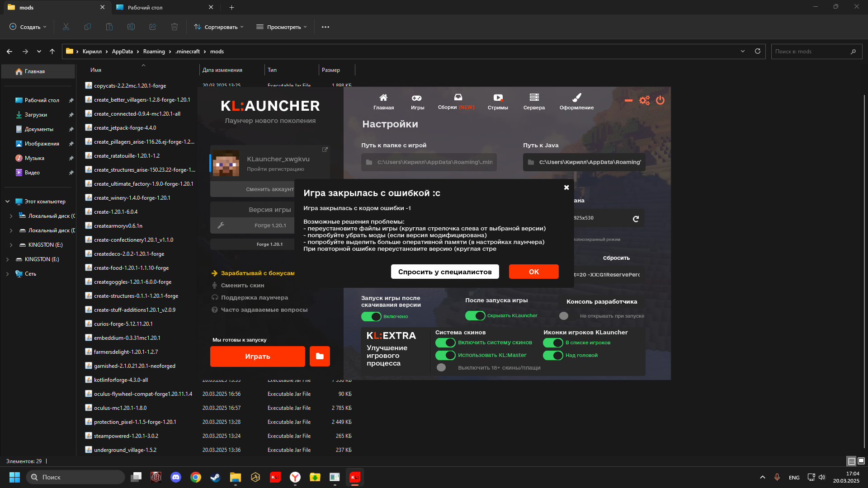
Task: Click the Share icon in Explorer toolbar
Action: point(153,27)
